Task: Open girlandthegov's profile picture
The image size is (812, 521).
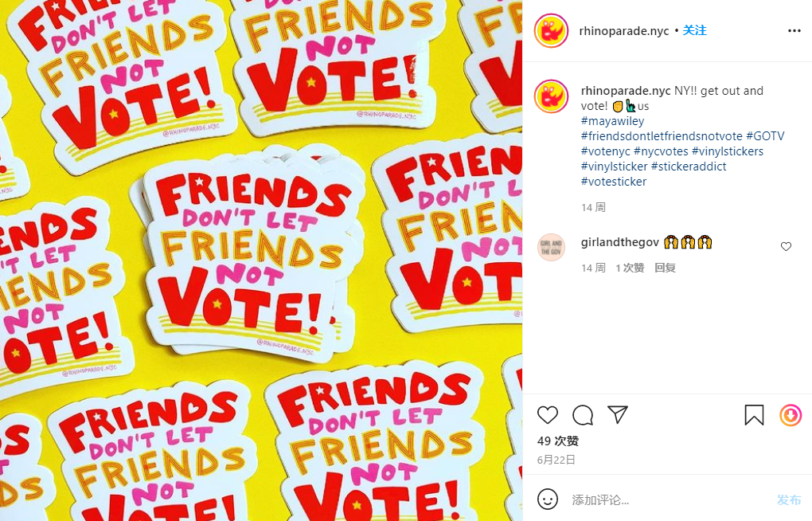Action: (x=551, y=247)
